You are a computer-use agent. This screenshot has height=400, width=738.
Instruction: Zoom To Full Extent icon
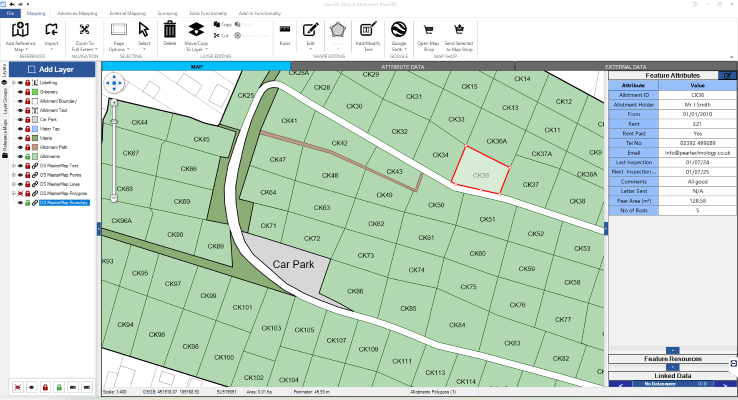[x=84, y=30]
